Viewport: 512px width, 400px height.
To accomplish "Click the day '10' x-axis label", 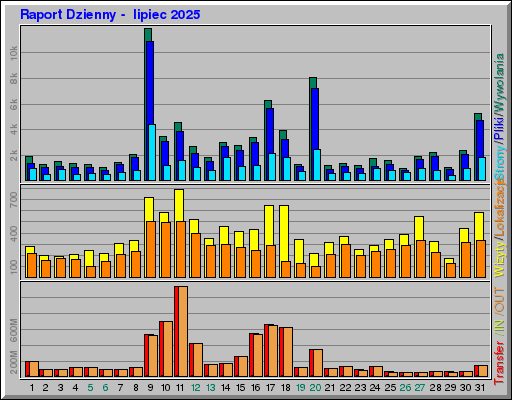I will (x=165, y=388).
